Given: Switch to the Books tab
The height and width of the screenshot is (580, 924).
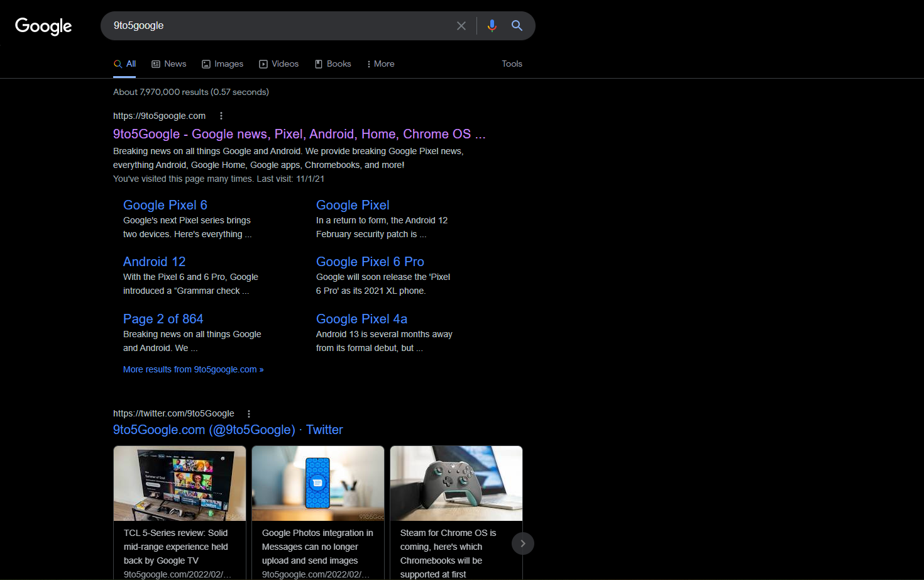Looking at the screenshot, I should click(333, 64).
